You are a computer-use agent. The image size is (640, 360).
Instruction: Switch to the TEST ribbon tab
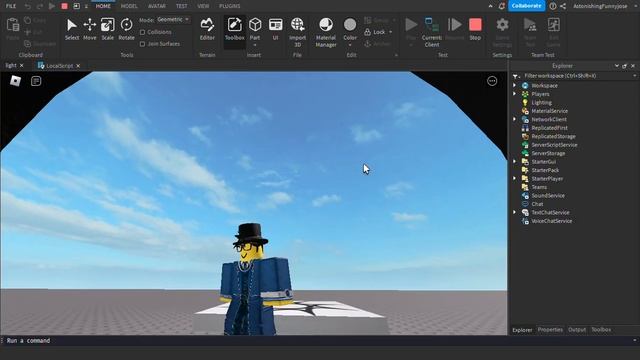click(x=182, y=6)
